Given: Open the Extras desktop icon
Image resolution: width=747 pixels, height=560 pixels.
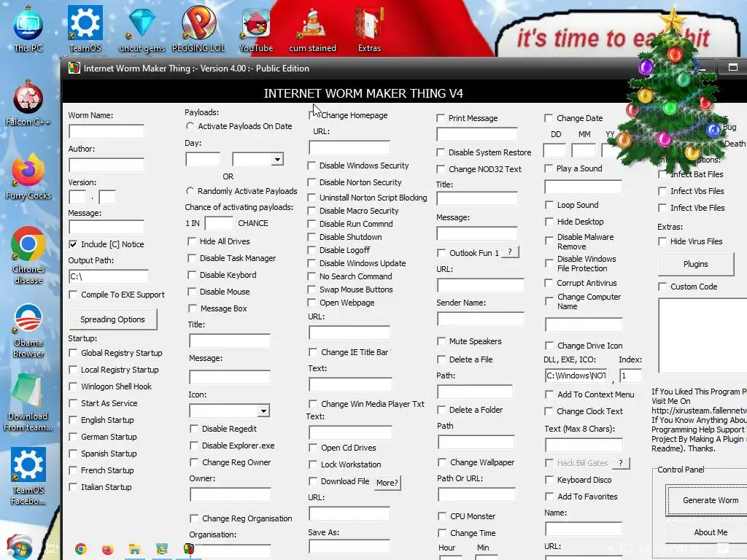Looking at the screenshot, I should point(369,28).
